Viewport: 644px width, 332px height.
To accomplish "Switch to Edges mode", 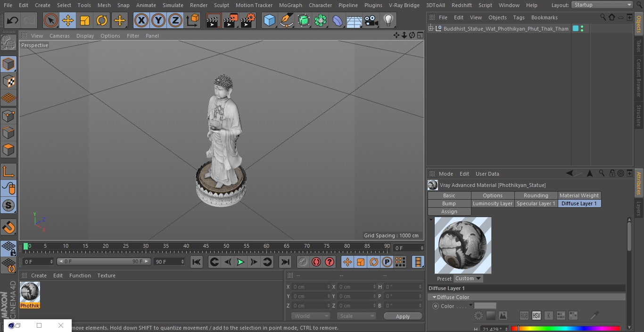I will (8, 133).
